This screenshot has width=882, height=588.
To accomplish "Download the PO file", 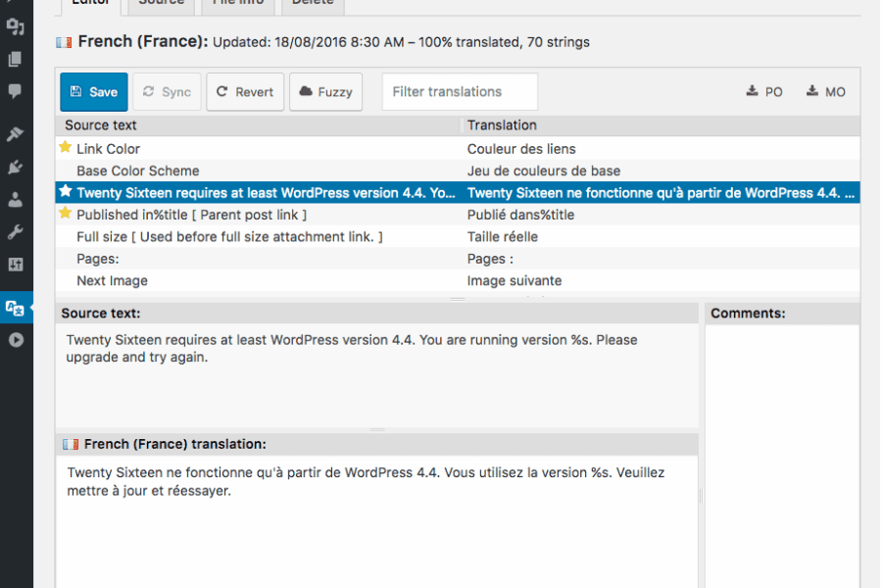I will click(764, 92).
